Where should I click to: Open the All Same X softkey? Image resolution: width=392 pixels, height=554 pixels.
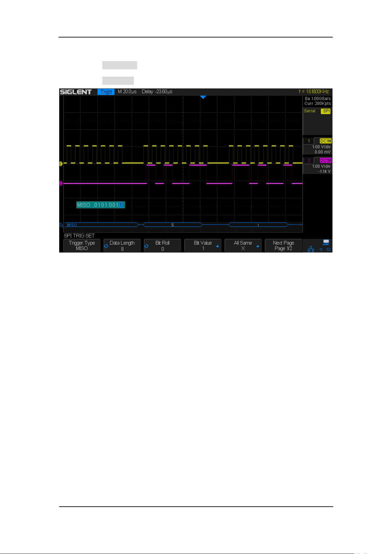pyautogui.click(x=243, y=246)
